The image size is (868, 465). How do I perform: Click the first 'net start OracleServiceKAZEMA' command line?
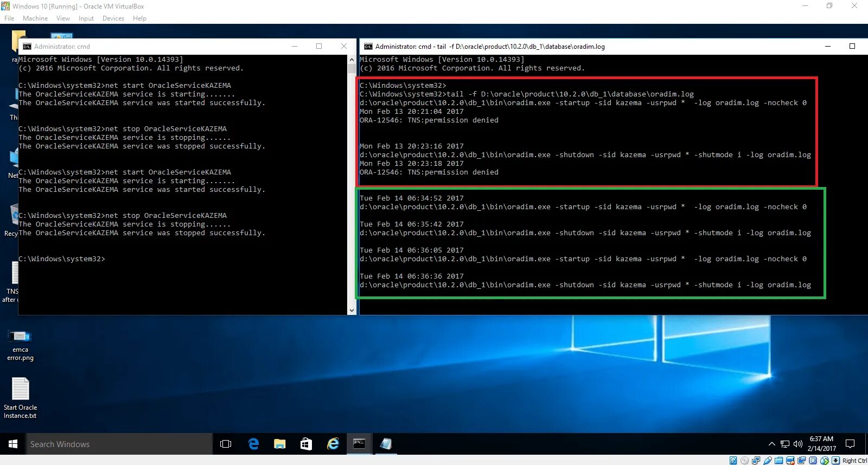pyautogui.click(x=125, y=86)
